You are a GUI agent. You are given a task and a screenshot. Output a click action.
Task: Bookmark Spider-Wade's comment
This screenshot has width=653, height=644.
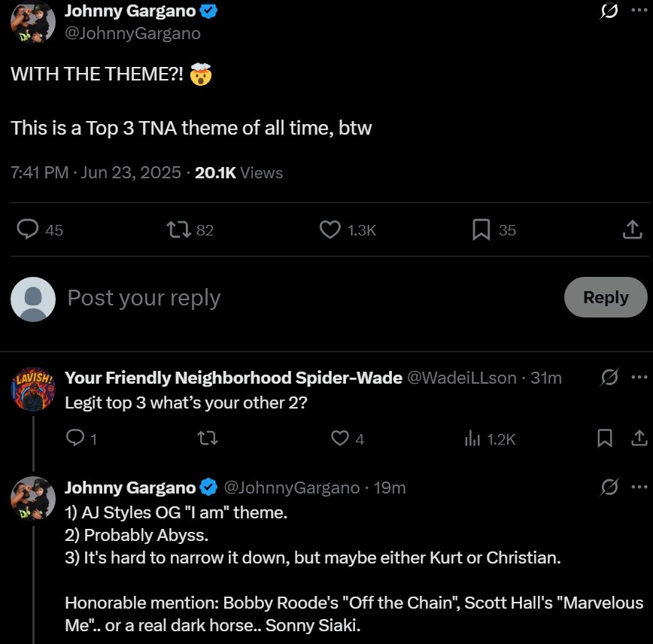605,438
